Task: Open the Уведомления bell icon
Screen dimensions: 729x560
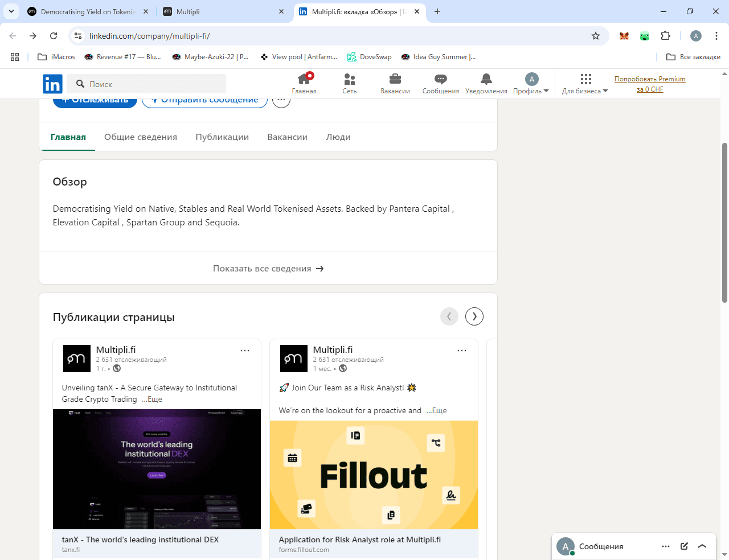Action: 486,84
